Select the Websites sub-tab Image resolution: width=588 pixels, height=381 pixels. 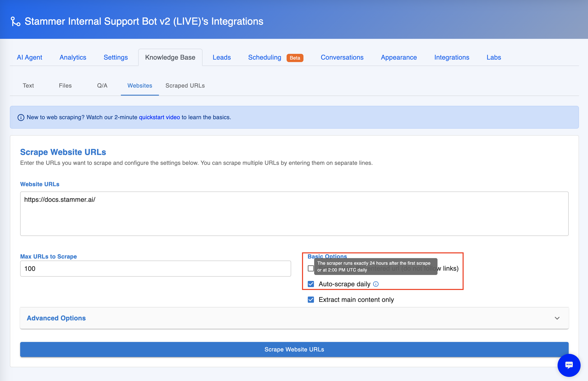tap(140, 86)
